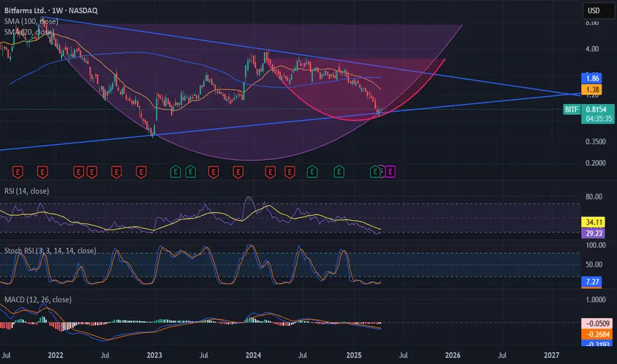
Task: Click the purple 29.22 RSI value label
Action: pos(594,234)
